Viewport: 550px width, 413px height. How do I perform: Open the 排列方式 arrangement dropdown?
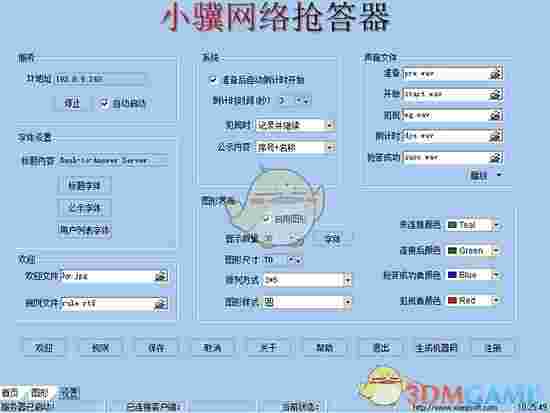tap(348, 280)
